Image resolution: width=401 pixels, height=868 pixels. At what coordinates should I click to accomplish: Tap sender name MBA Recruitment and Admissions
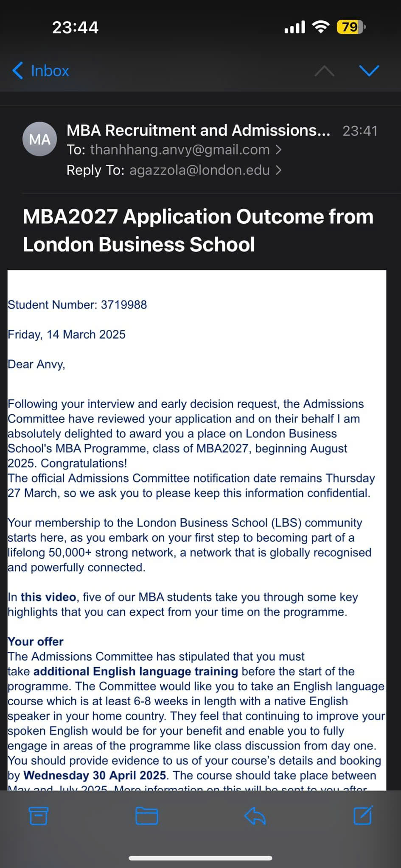pos(198,130)
